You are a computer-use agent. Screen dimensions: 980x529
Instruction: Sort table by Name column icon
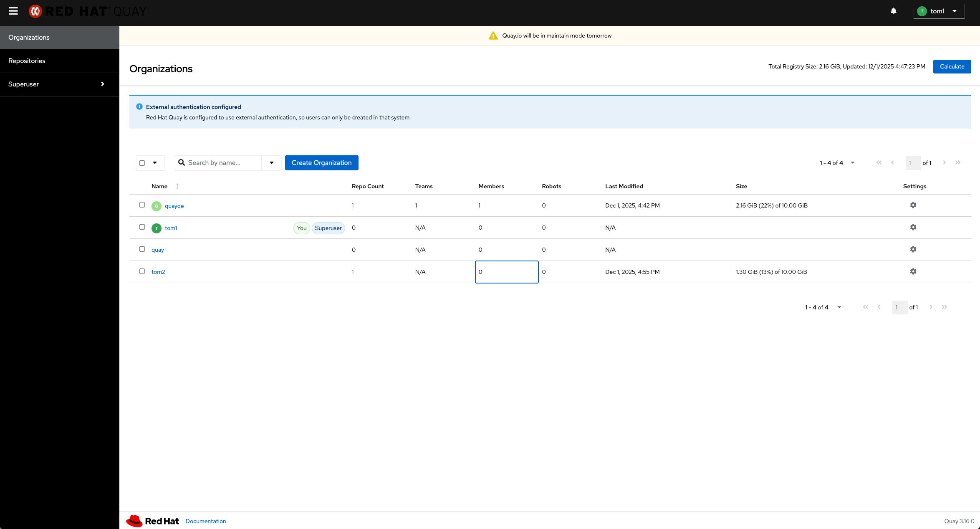pos(177,186)
